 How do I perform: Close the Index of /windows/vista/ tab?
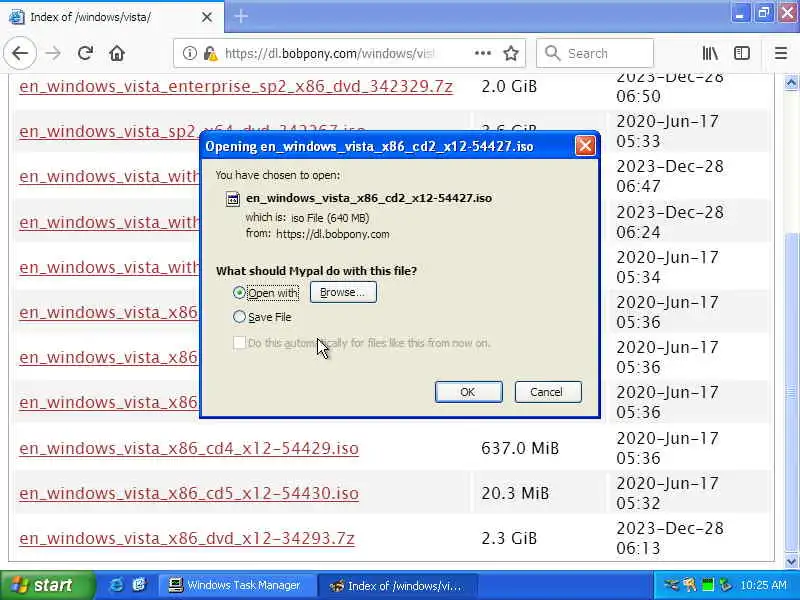pyautogui.click(x=207, y=17)
